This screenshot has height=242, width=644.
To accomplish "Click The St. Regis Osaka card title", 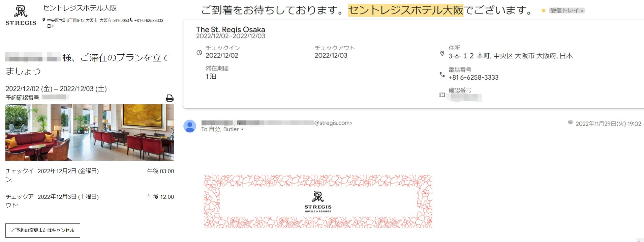I will pyautogui.click(x=231, y=29).
